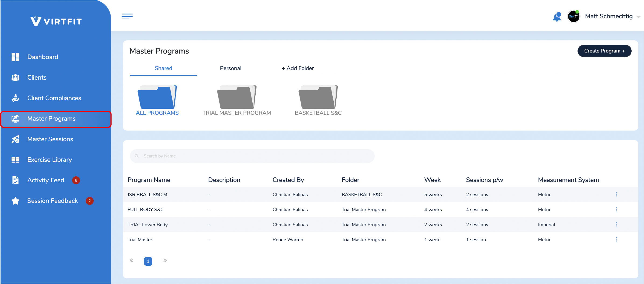Click program name TRIAL Lower Body

click(147, 225)
